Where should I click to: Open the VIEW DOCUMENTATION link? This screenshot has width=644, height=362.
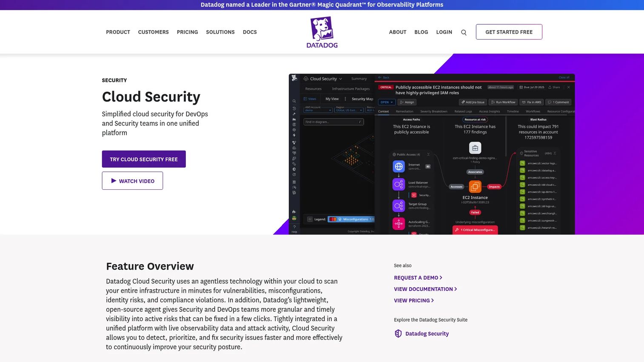tap(425, 289)
